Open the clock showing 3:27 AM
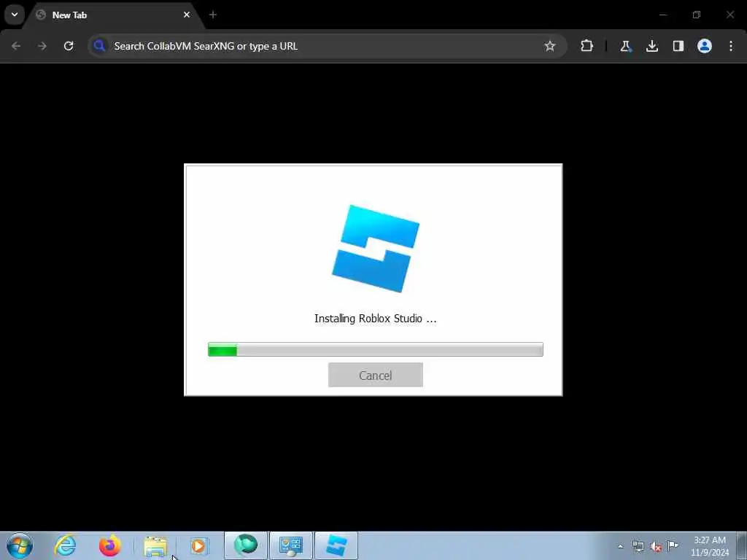The height and width of the screenshot is (560, 747). click(x=710, y=546)
